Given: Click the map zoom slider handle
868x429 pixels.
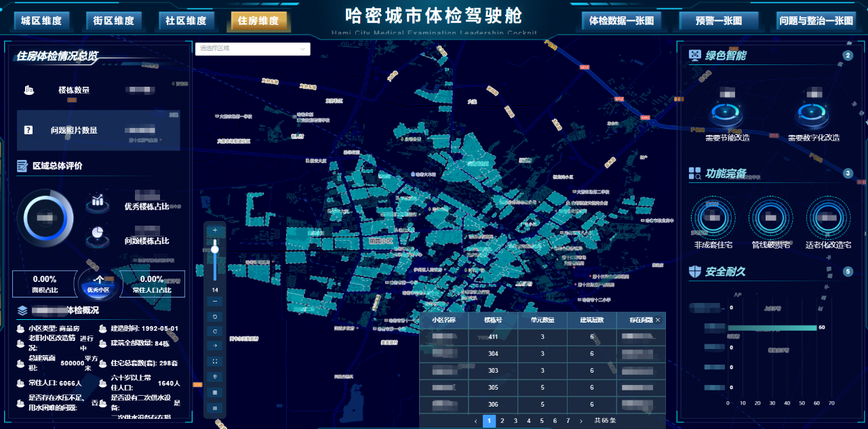Looking at the screenshot, I should (214, 249).
